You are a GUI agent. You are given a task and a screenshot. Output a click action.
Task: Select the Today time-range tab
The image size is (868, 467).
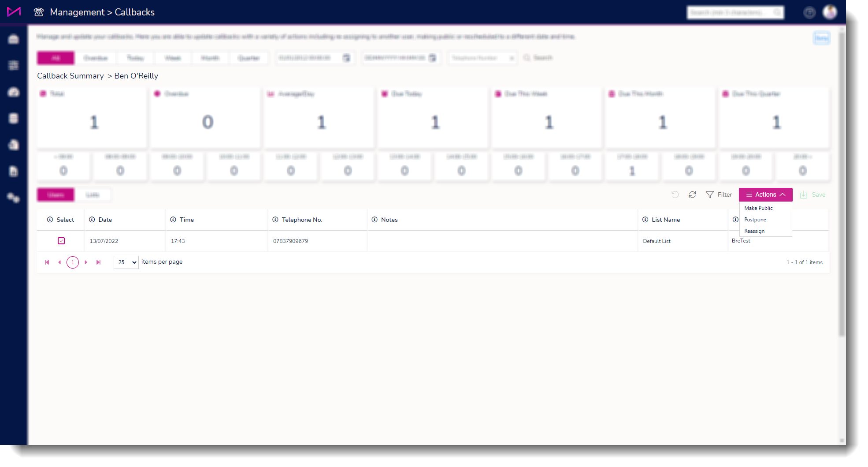135,58
